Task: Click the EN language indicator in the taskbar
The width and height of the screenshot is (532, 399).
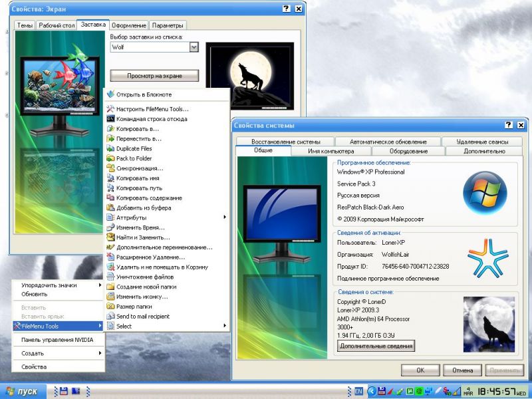Action: (358, 391)
